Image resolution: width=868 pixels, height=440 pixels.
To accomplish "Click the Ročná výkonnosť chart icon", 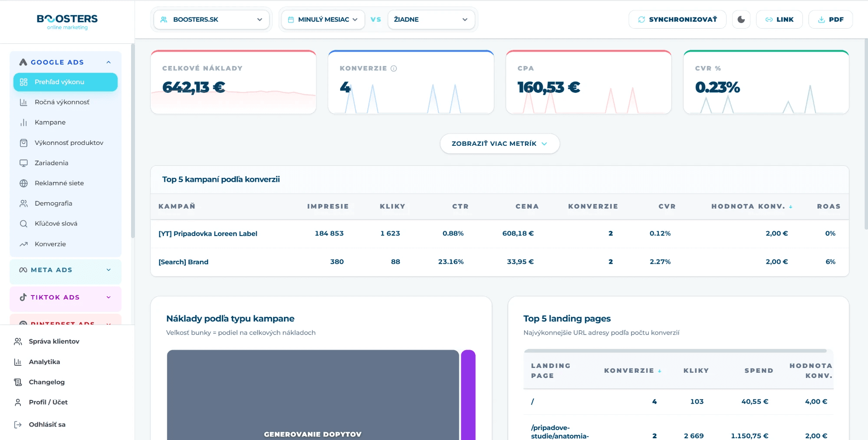I will tap(23, 102).
